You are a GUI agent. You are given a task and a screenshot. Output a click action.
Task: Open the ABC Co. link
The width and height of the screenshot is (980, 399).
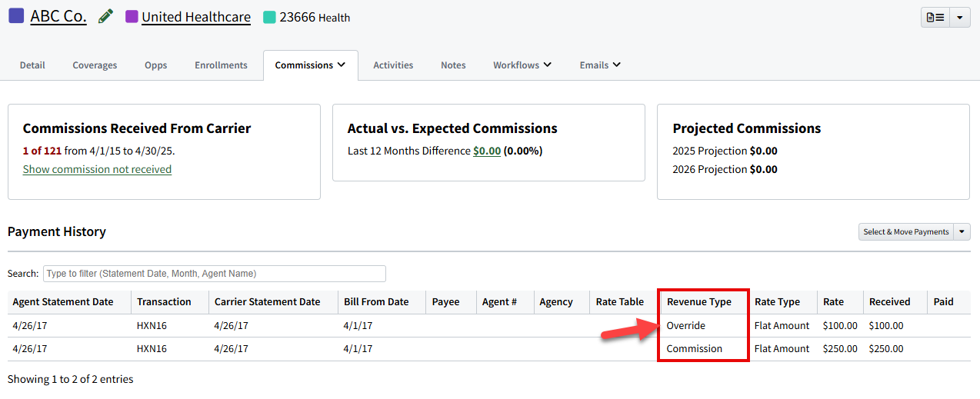(58, 16)
